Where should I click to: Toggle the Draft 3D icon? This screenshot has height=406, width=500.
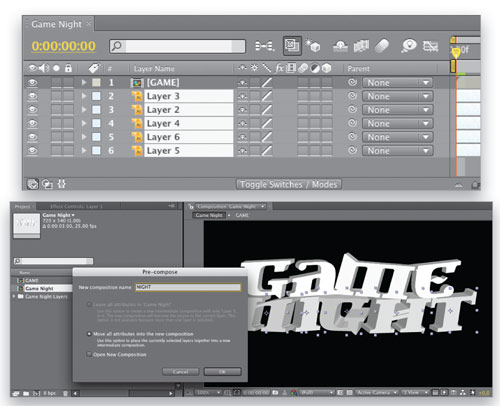coord(313,46)
